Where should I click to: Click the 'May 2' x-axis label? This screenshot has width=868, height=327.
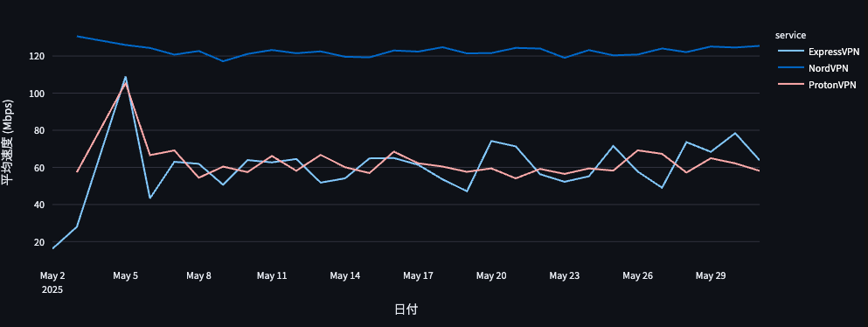click(52, 275)
